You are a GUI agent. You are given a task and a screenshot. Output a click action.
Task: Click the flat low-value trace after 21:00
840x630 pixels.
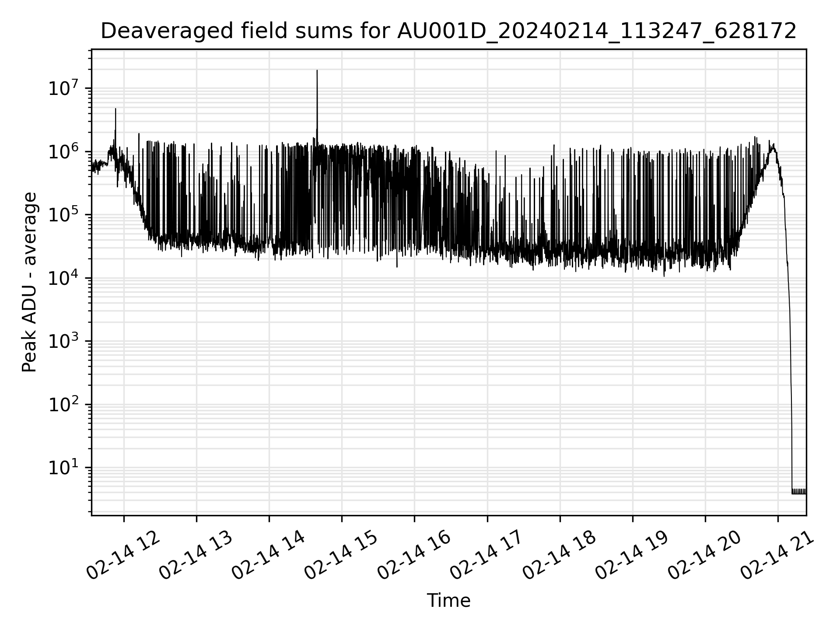tap(799, 492)
